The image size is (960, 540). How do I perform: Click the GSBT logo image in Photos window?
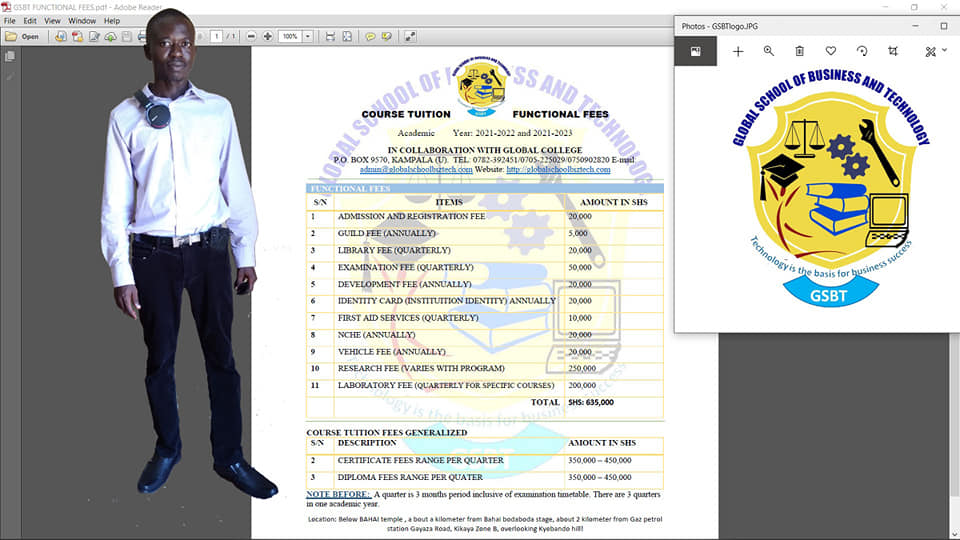pyautogui.click(x=830, y=190)
